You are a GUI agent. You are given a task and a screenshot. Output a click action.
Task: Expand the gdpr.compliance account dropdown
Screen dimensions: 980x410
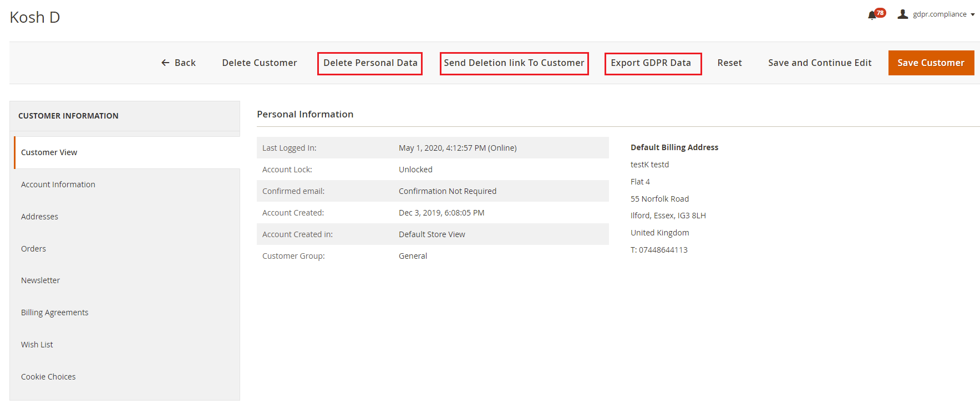pos(943,14)
